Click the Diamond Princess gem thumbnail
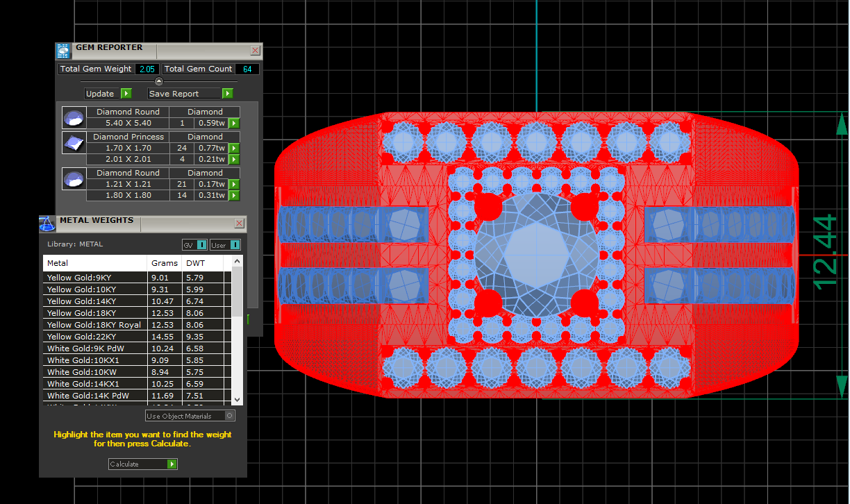The image size is (850, 504). (72, 143)
